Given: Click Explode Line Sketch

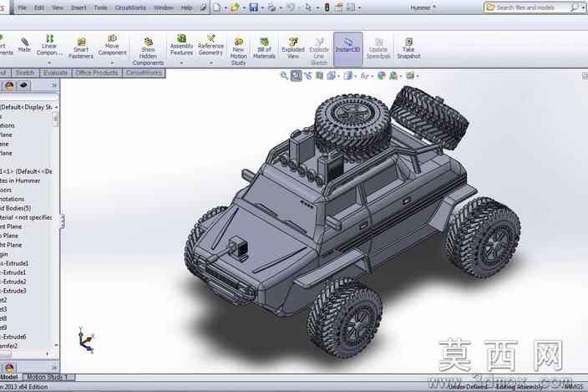Looking at the screenshot, I should [x=319, y=51].
